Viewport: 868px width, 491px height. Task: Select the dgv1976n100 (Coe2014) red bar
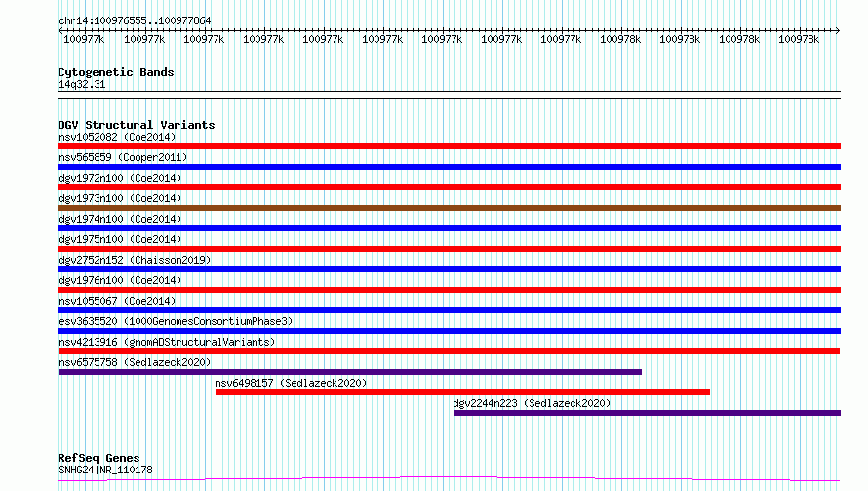coord(449,290)
